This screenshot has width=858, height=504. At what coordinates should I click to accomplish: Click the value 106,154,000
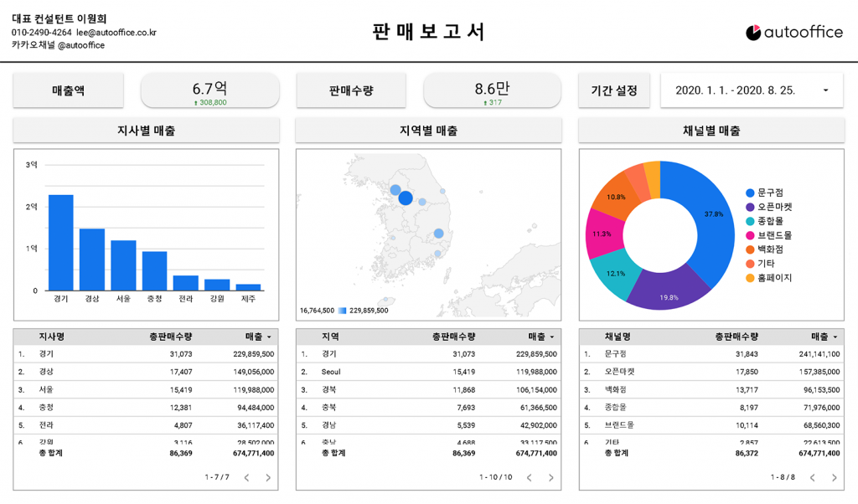point(536,390)
